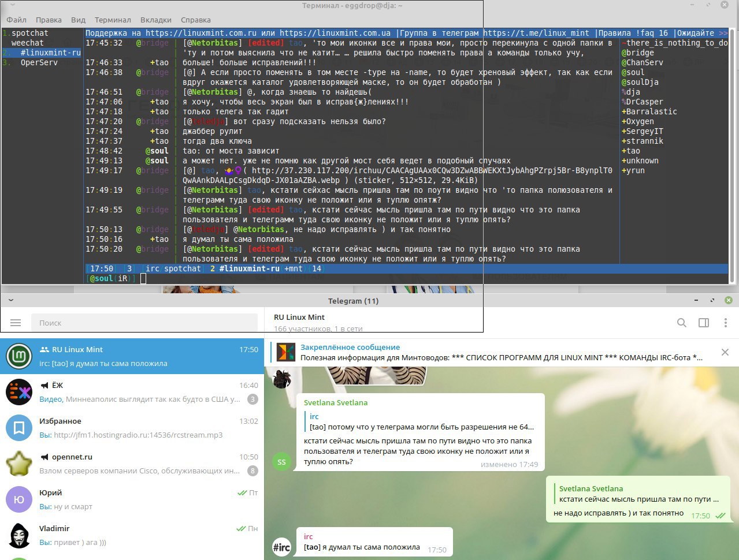Screen dimensions: 739x560
Task: Click the ЁЖ channel avatar
Action: coord(19,392)
